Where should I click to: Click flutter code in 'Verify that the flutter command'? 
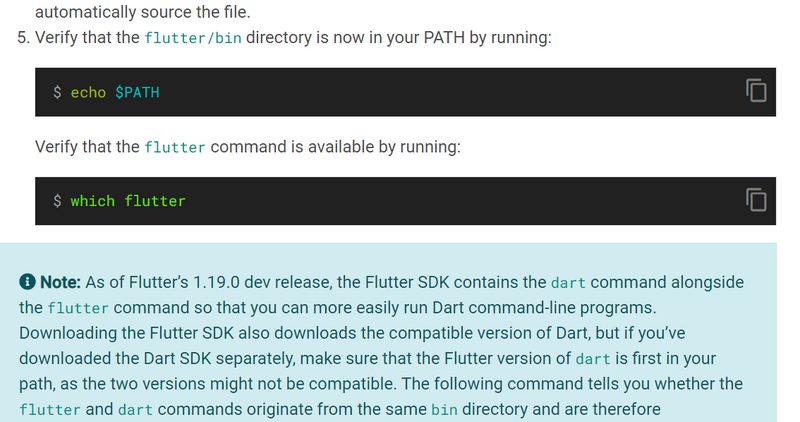(175, 147)
